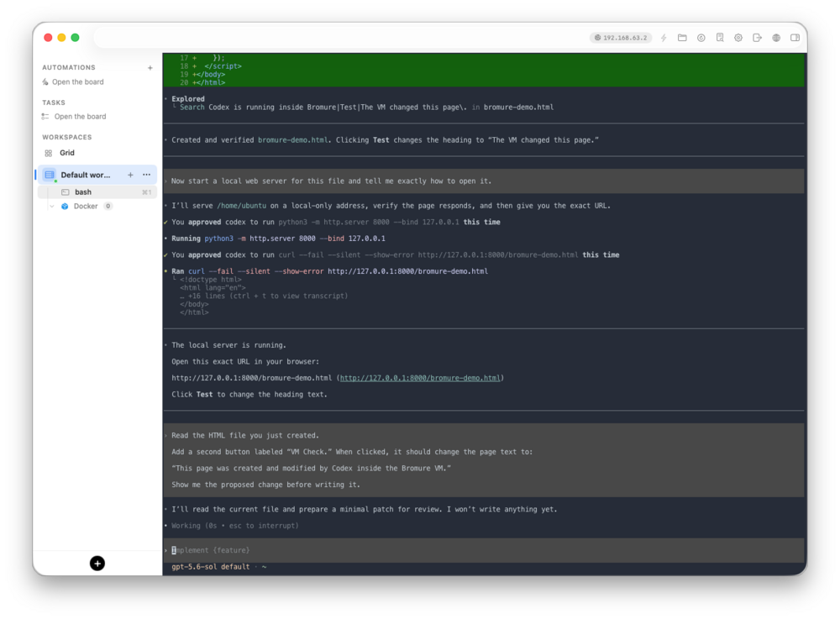Click the '+16 lines (ctrl + t to view transcript)' text
This screenshot has width=840, height=619.
click(264, 296)
